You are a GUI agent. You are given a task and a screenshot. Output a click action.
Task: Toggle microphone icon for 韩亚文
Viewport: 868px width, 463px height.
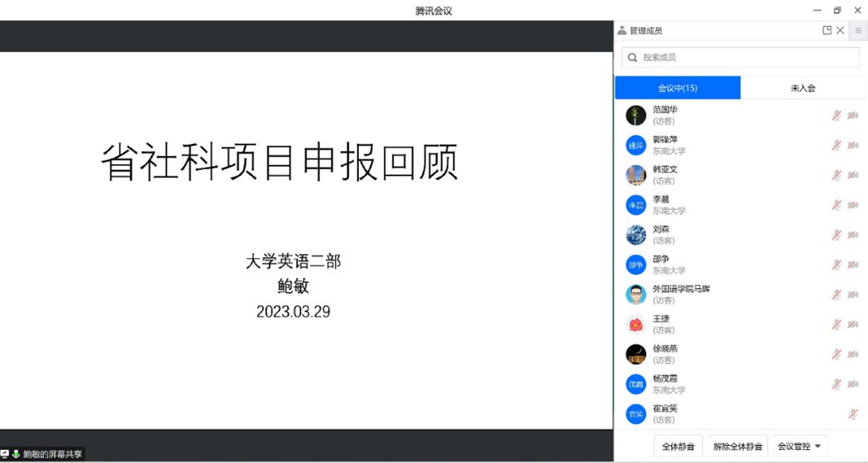pyautogui.click(x=836, y=175)
